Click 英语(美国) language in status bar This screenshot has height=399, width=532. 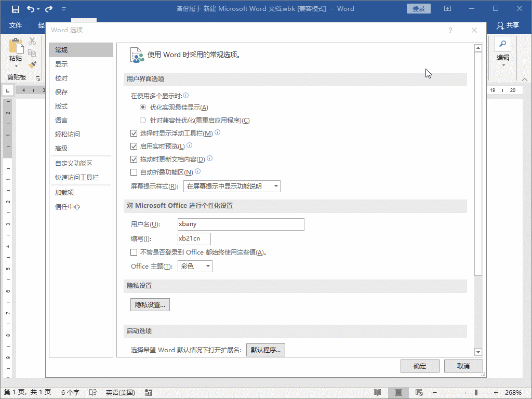121,393
